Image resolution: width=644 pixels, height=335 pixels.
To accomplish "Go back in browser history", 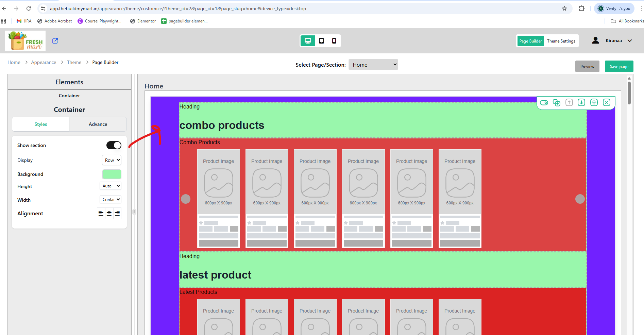I will coord(4,9).
